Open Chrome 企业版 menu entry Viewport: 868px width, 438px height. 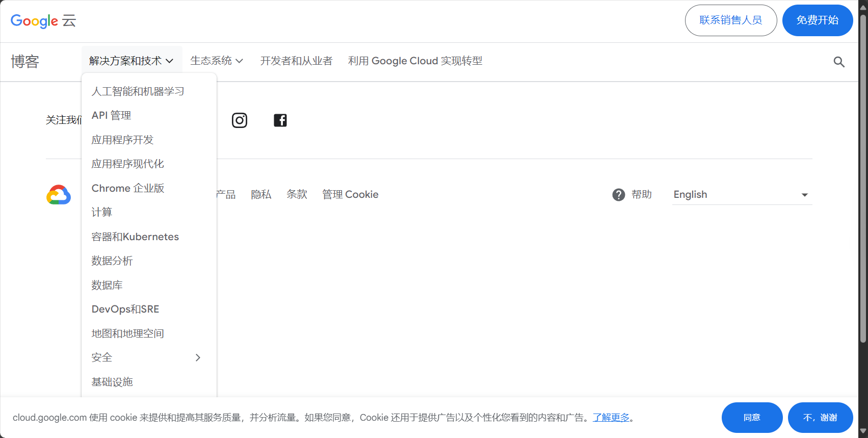pyautogui.click(x=128, y=188)
